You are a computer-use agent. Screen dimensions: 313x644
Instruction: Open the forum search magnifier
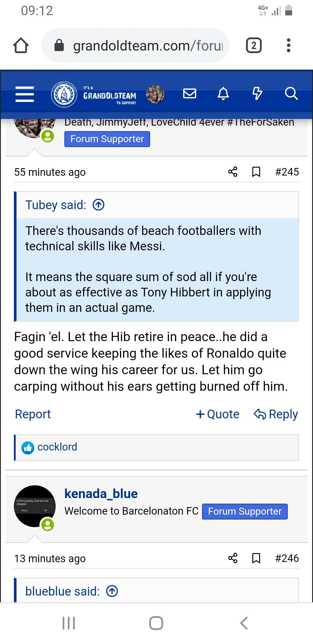click(291, 94)
